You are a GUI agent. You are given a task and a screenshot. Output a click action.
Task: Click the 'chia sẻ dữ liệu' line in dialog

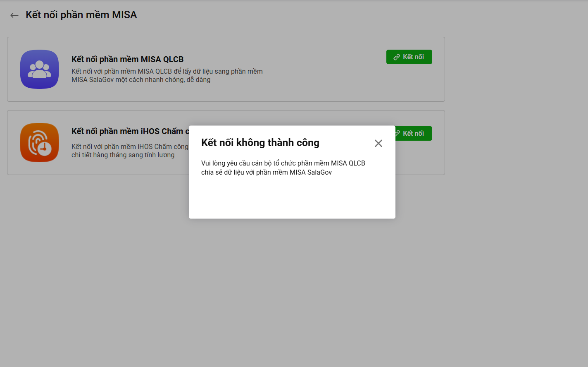pyautogui.click(x=266, y=173)
